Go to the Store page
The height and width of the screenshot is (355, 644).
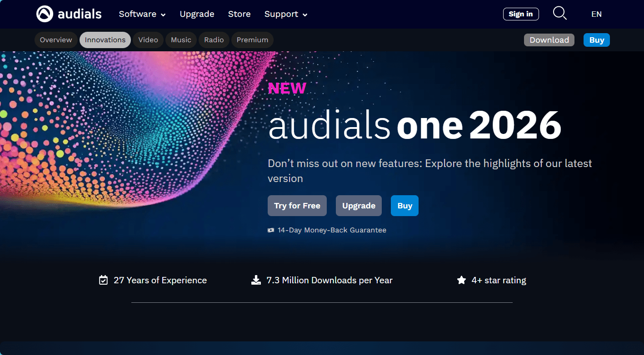point(239,14)
